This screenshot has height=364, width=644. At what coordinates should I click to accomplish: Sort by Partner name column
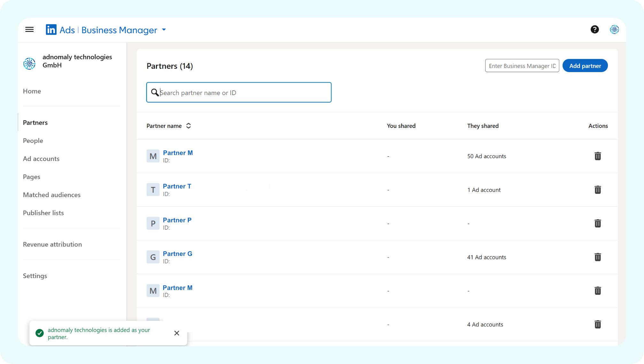point(188,126)
